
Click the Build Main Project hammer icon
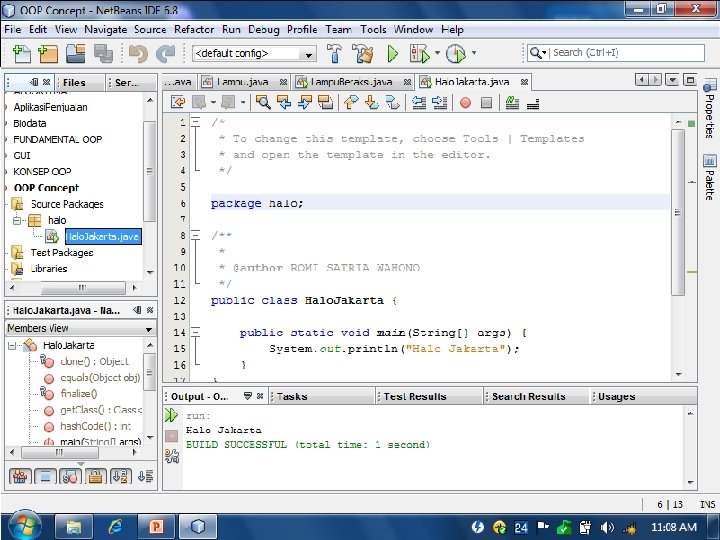336,53
